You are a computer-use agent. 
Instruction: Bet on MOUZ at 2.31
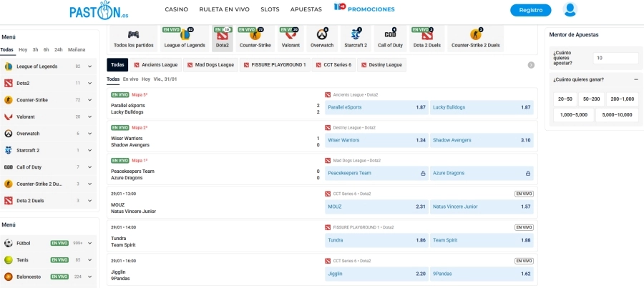click(376, 207)
